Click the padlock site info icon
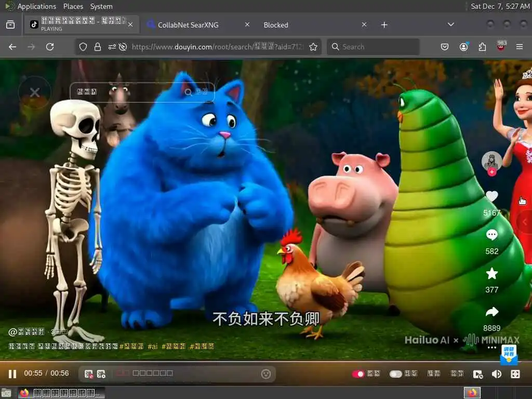The width and height of the screenshot is (532, 399). (97, 47)
